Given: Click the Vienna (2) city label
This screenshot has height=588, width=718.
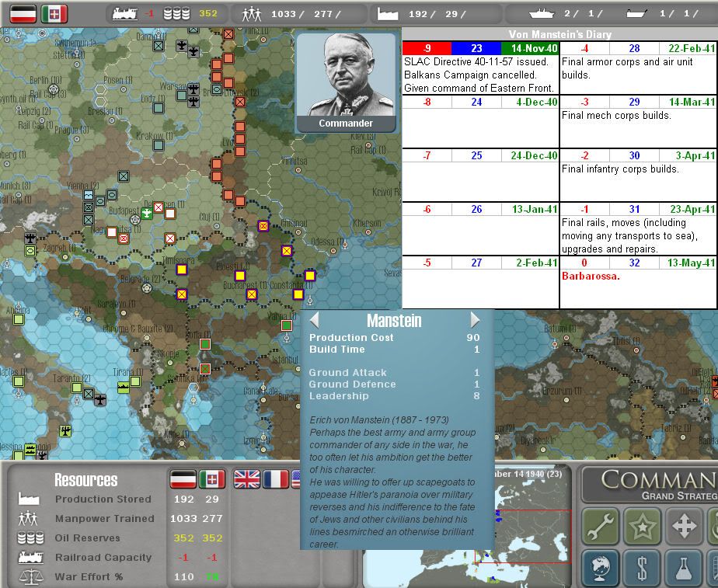Looking at the screenshot, I should click(x=83, y=186).
